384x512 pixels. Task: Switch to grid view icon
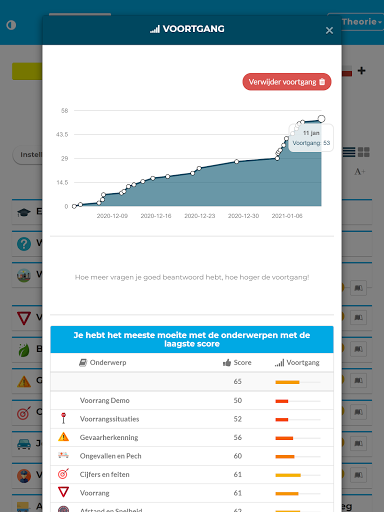364,152
